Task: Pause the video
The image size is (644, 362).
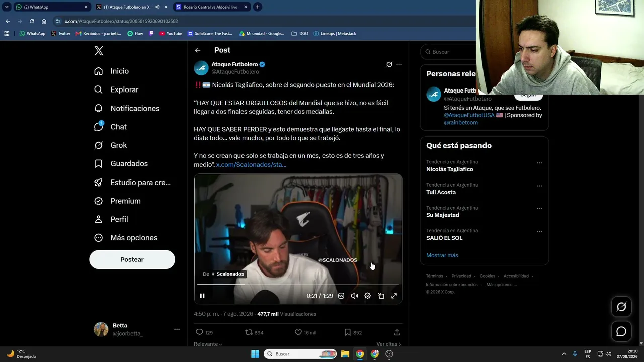Action: point(202,296)
